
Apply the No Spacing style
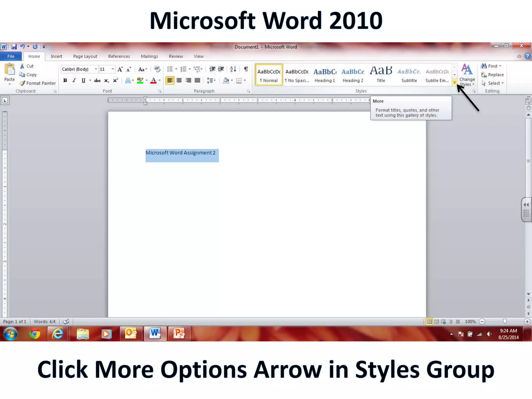coord(297,75)
